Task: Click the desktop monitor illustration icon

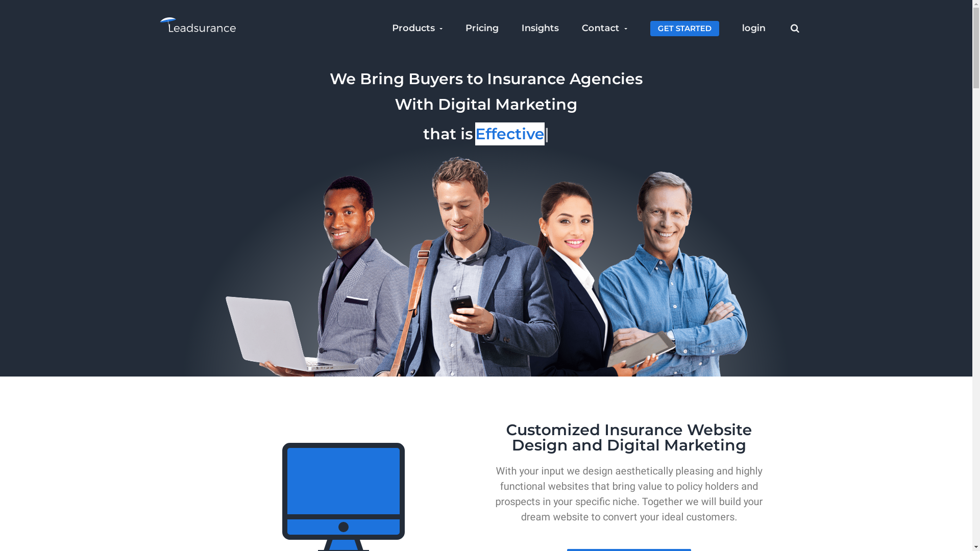Action: tap(344, 495)
